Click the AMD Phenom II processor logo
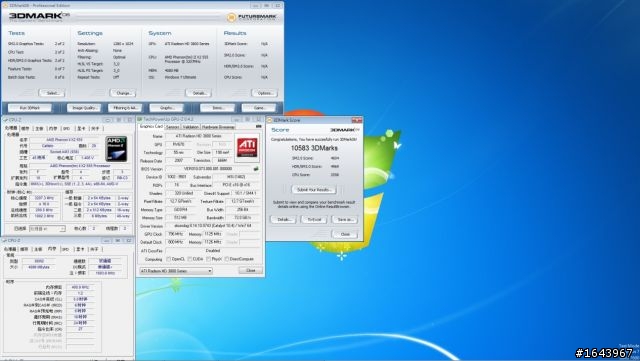 pyautogui.click(x=117, y=149)
